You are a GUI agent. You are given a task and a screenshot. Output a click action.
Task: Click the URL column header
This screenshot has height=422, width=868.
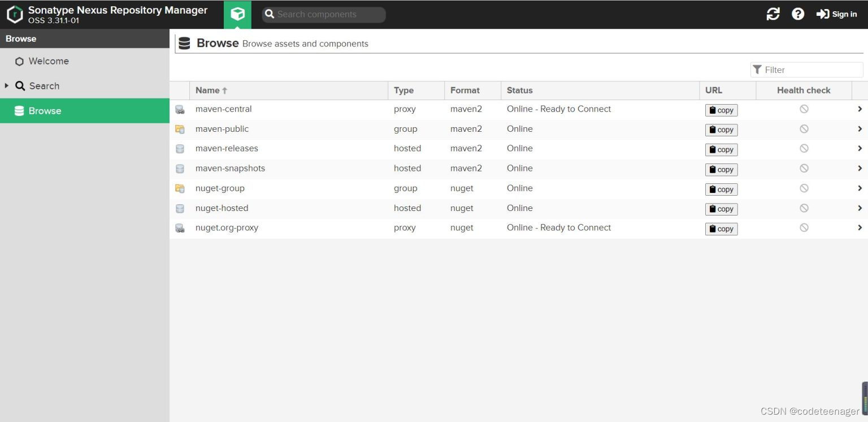pyautogui.click(x=728, y=91)
